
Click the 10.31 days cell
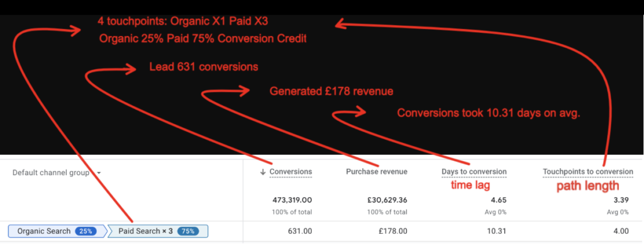[x=497, y=231]
